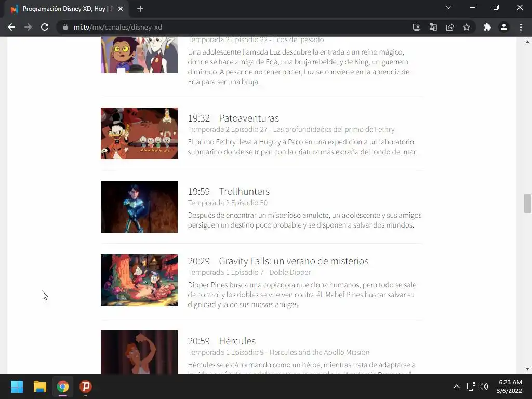Click the 20:29 airtime
Image resolution: width=532 pixels, height=399 pixels.
pos(199,261)
